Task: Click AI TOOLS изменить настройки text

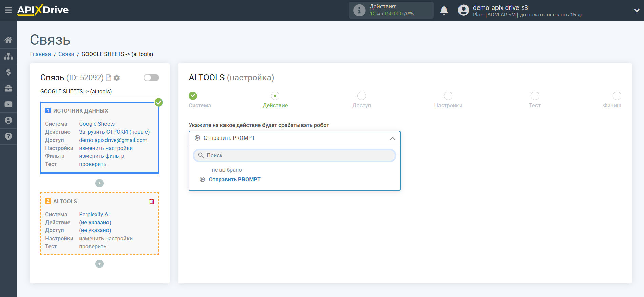Action: click(106, 238)
